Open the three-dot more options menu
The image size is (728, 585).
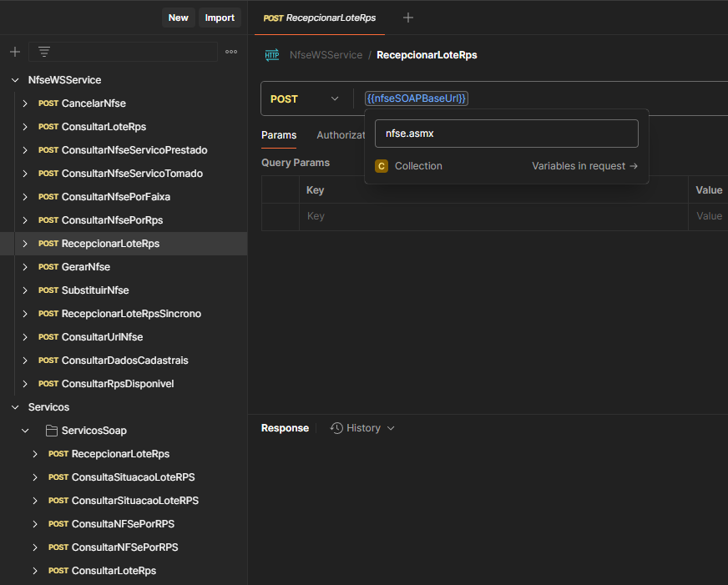pyautogui.click(x=231, y=52)
